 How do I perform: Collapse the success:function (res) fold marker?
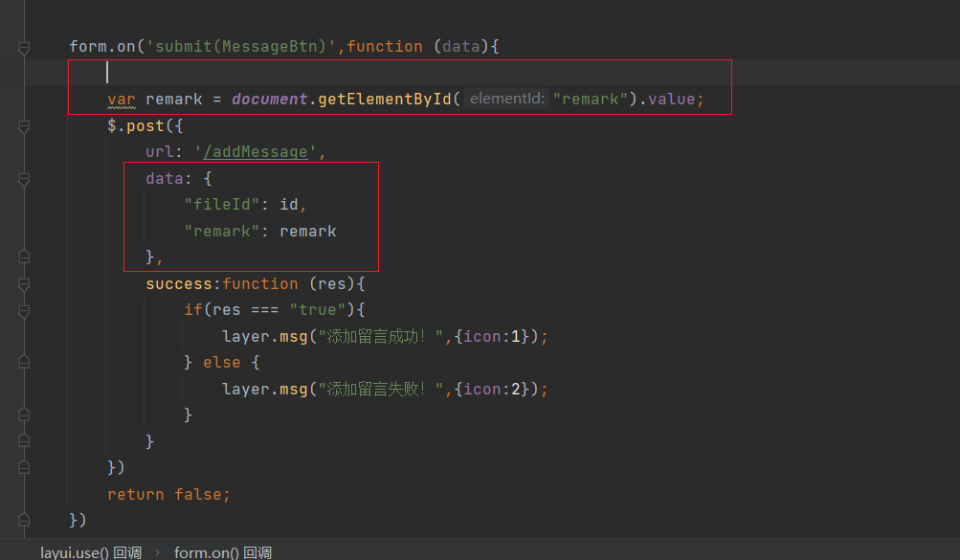[24, 284]
